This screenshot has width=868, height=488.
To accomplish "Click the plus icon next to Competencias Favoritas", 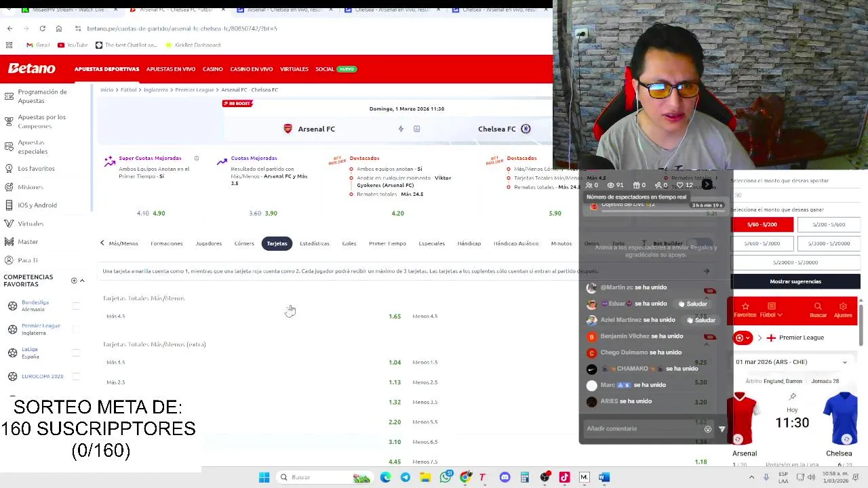I will 74,281.
